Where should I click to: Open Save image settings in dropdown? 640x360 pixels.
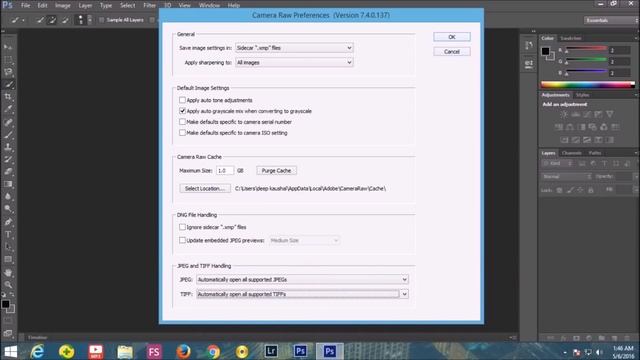(x=294, y=48)
